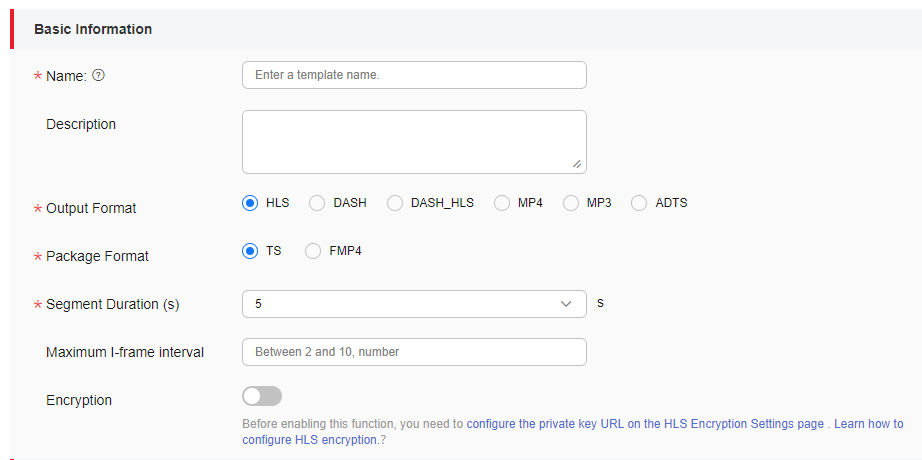Enable the Encryption toggle switch
The width and height of the screenshot is (922, 460).
[262, 396]
